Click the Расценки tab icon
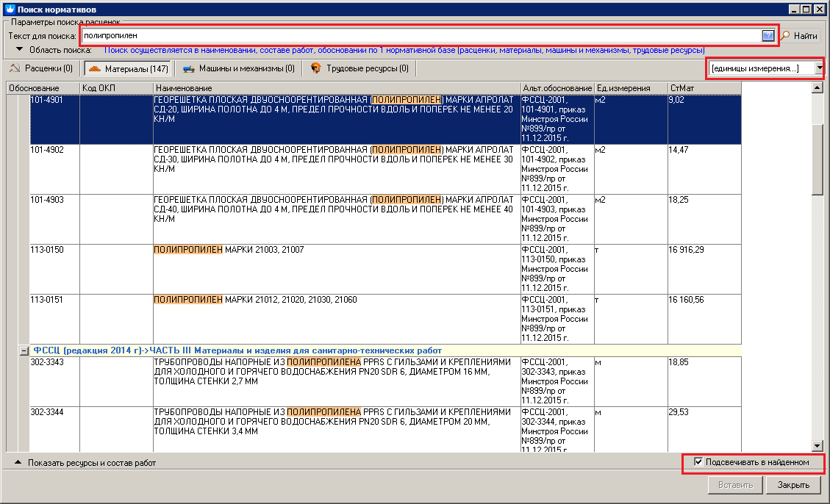The width and height of the screenshot is (830, 504). [15, 69]
